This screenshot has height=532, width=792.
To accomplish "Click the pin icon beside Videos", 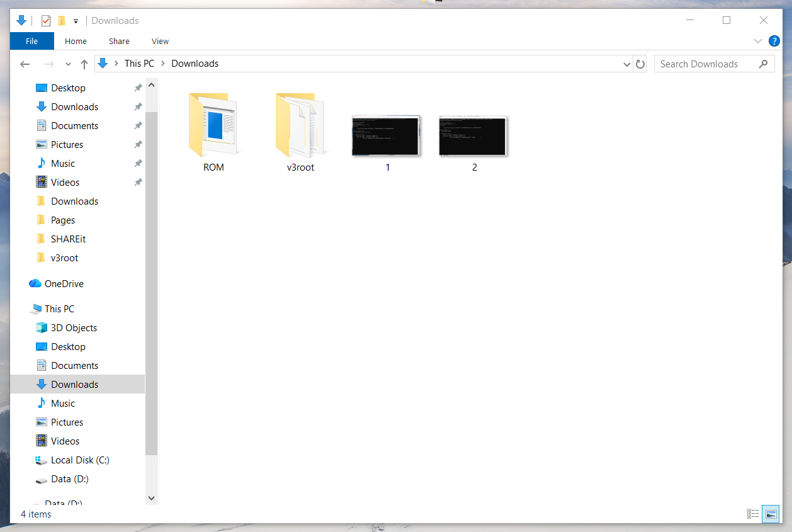I will click(138, 183).
